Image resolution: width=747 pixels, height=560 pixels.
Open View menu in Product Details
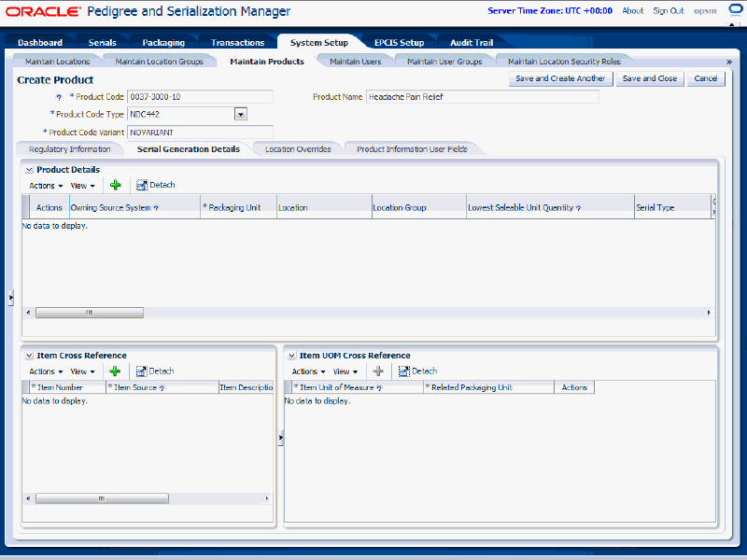82,186
